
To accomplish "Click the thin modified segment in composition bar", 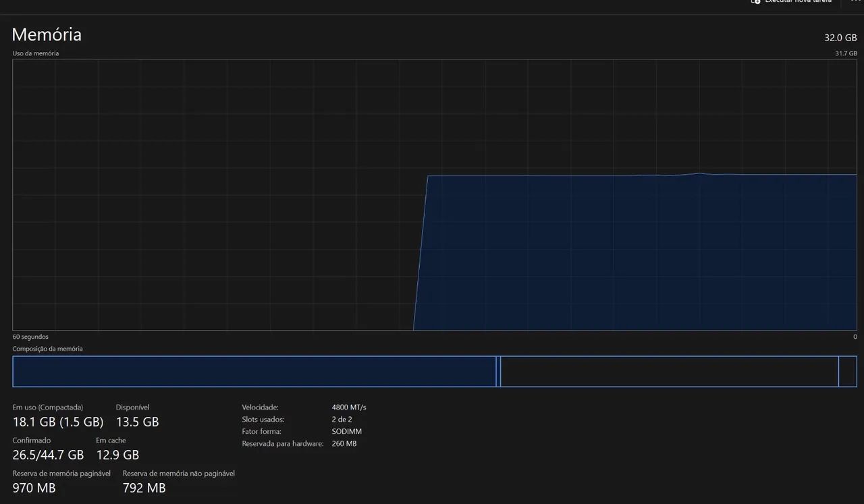I will click(498, 372).
